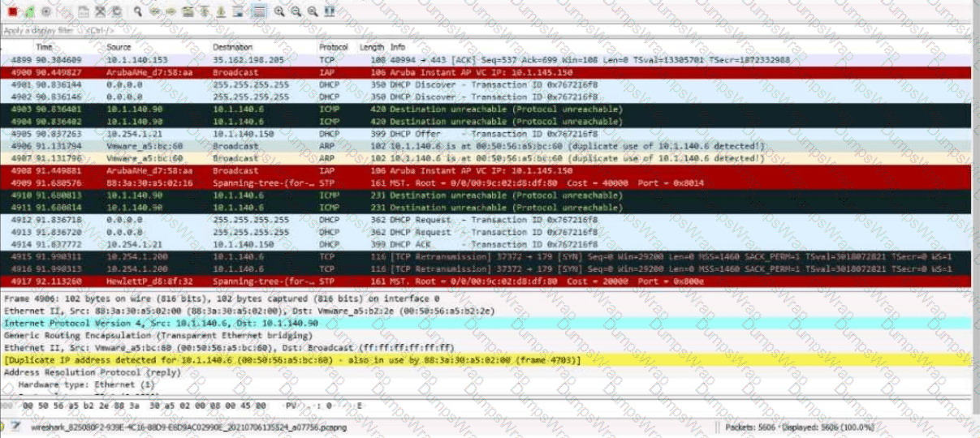Viewport: 980px width, 438px height.
Task: Click the Find packet magnifier icon
Action: coord(138,11)
